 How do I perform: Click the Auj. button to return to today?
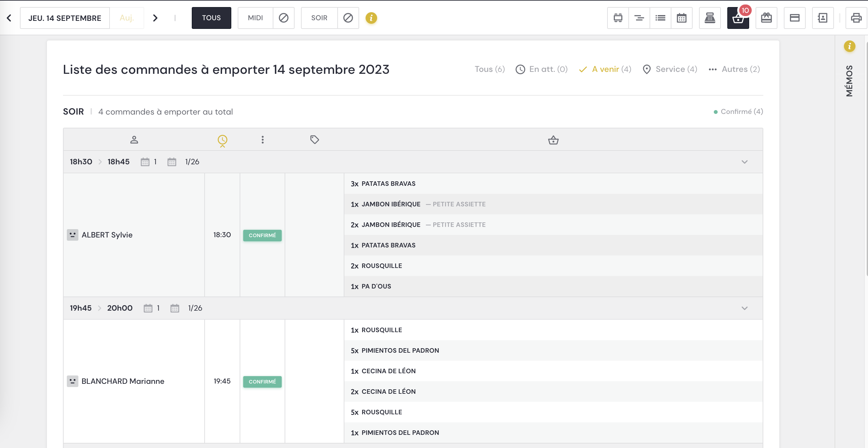click(127, 18)
